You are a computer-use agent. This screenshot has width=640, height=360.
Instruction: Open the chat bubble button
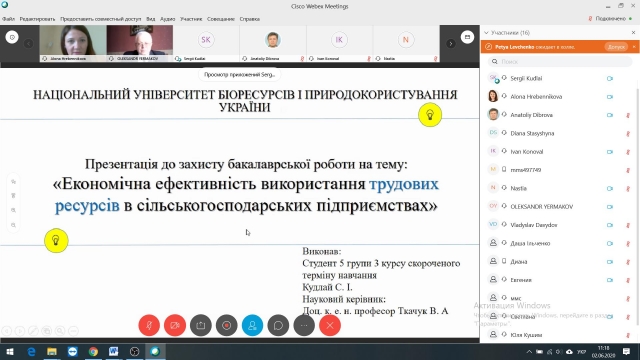click(278, 325)
